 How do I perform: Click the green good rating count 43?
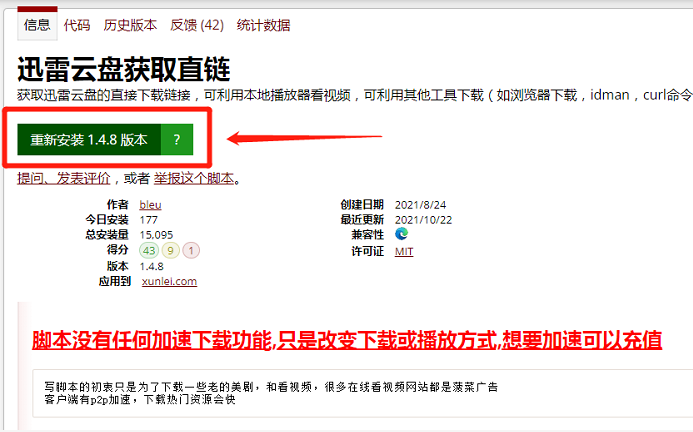point(150,250)
